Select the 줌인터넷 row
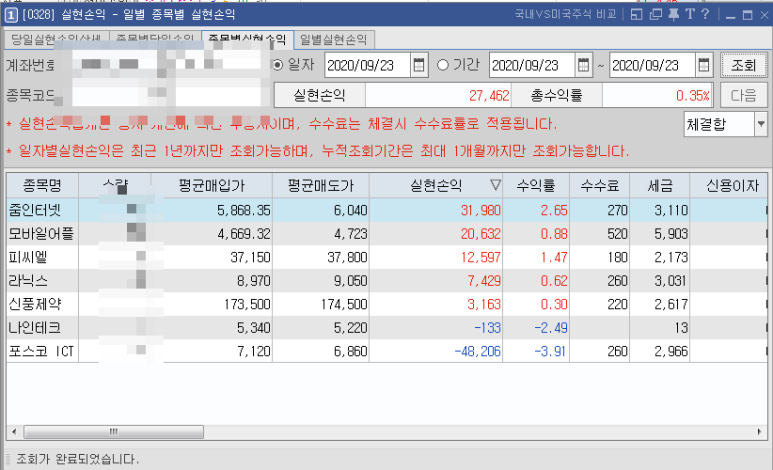The height and width of the screenshot is (470, 773). 387,210
